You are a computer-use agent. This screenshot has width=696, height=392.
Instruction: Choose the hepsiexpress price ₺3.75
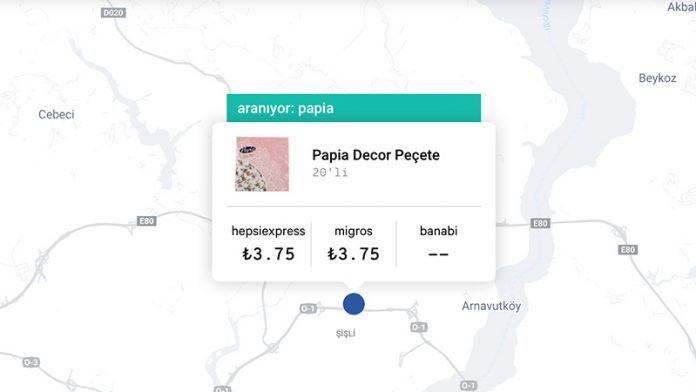[x=269, y=254]
